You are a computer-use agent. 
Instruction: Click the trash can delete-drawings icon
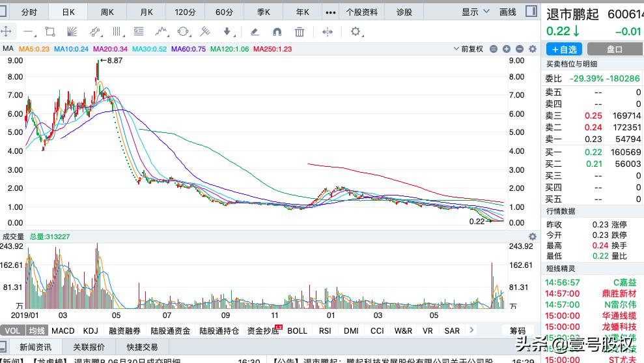300,32
